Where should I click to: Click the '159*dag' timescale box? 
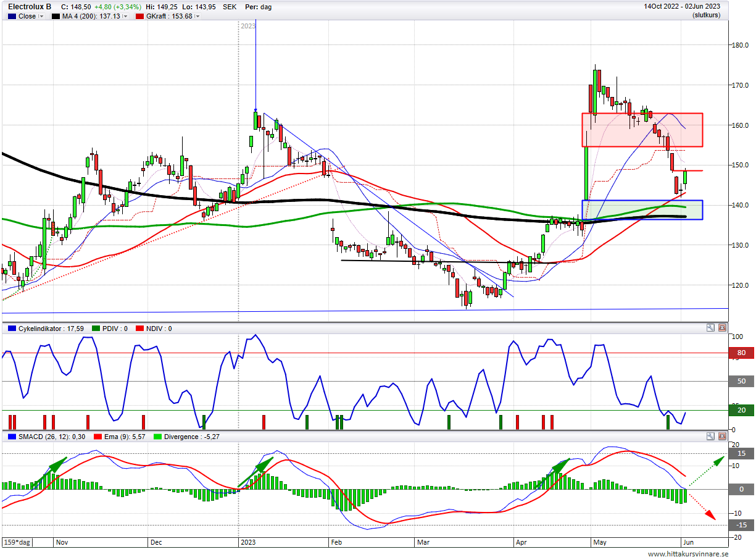click(x=17, y=542)
